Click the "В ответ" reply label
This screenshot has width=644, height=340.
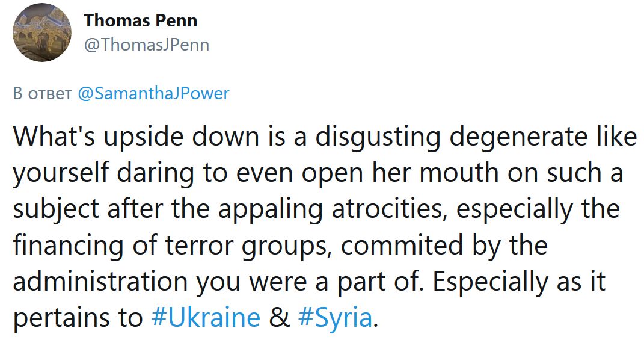point(42,94)
